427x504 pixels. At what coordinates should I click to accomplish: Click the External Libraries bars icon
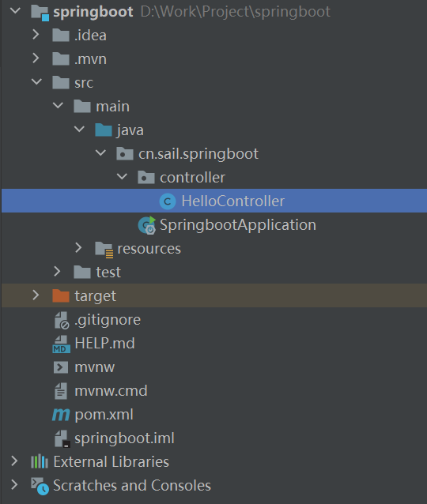(x=40, y=461)
